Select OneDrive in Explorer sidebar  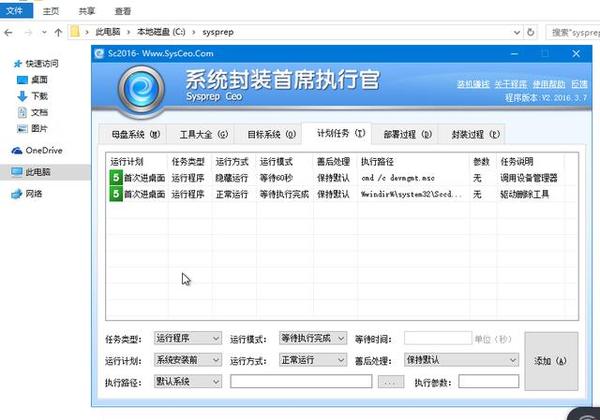(x=37, y=151)
